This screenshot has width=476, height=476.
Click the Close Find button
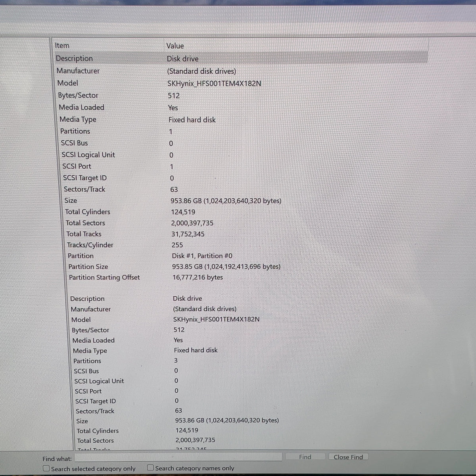click(348, 457)
